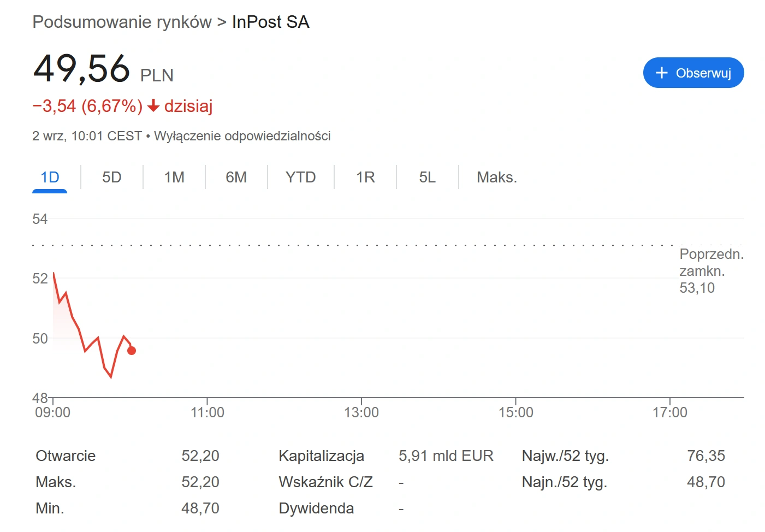Click the 49,56 current price figure

click(82, 69)
